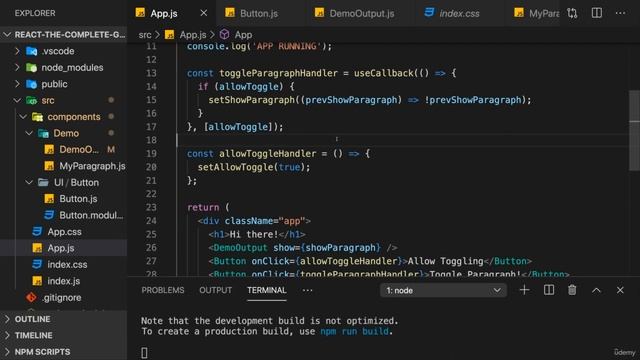
Task: Expand the TIMELINE section
Action: click(x=33, y=336)
